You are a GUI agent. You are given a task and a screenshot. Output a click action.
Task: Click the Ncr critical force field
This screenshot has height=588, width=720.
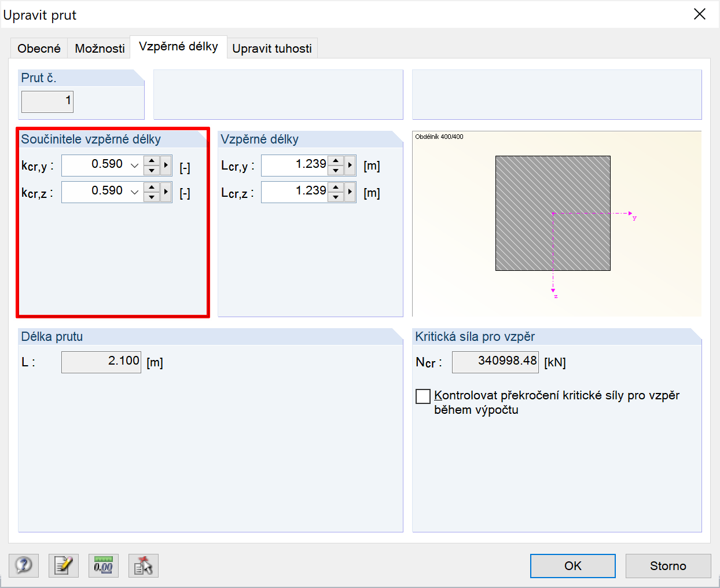tap(495, 362)
